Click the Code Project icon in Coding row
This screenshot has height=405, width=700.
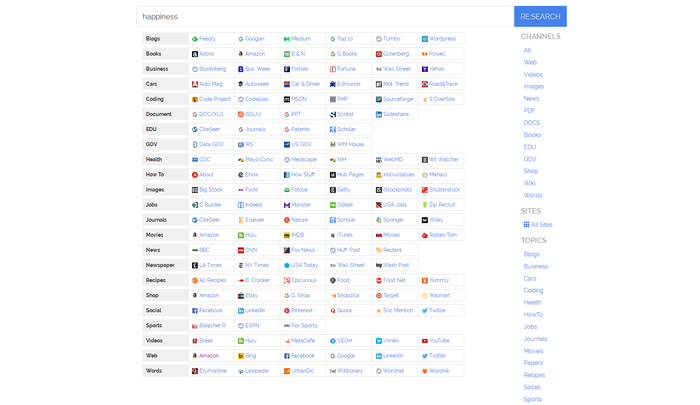pyautogui.click(x=195, y=100)
